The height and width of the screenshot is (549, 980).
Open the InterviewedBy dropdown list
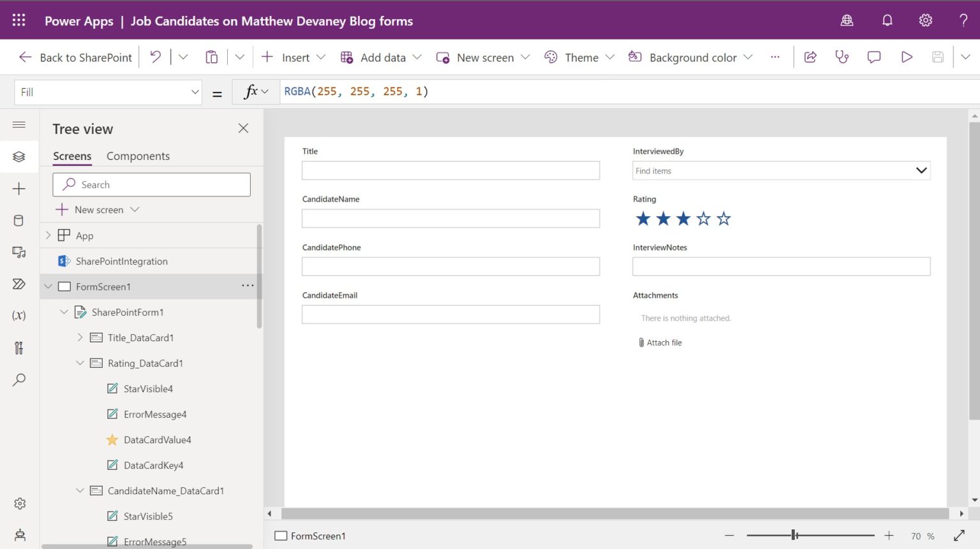pos(921,171)
